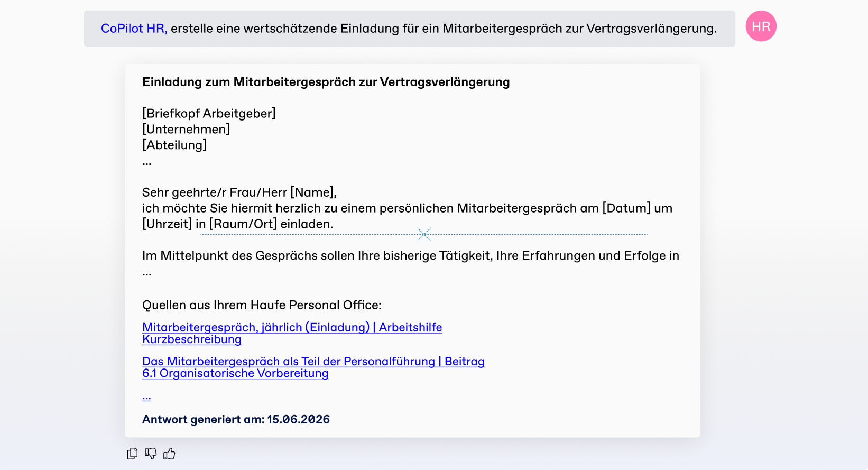Click heading 'Einladung zum Mitarbeitergespräch zur Vertragsverlängerung'

[326, 82]
